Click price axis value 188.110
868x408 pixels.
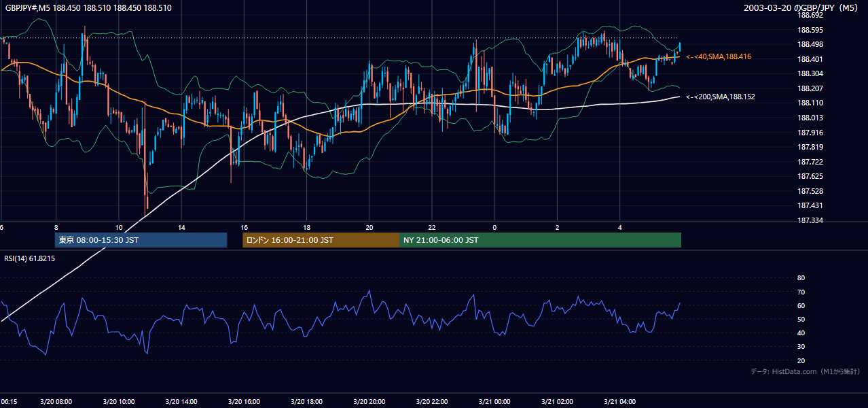click(x=810, y=103)
